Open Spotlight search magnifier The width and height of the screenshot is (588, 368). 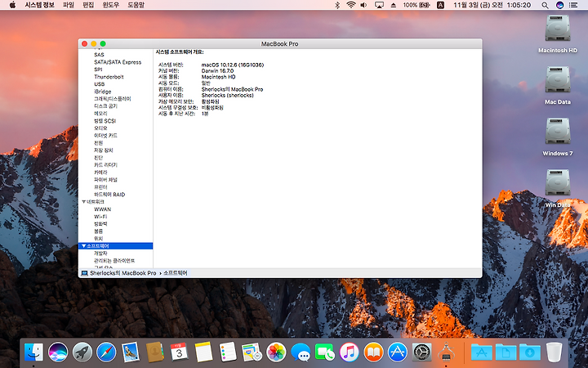[x=545, y=5]
